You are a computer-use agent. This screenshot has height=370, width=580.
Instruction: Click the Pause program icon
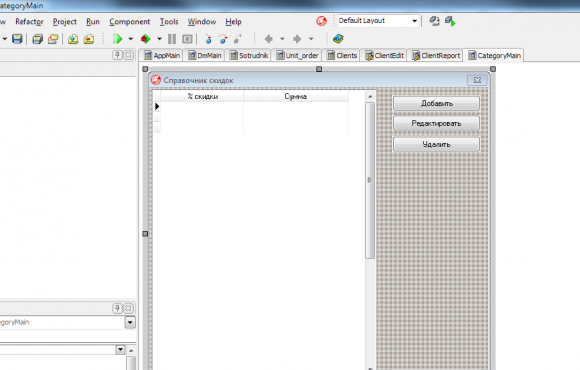coord(172,39)
